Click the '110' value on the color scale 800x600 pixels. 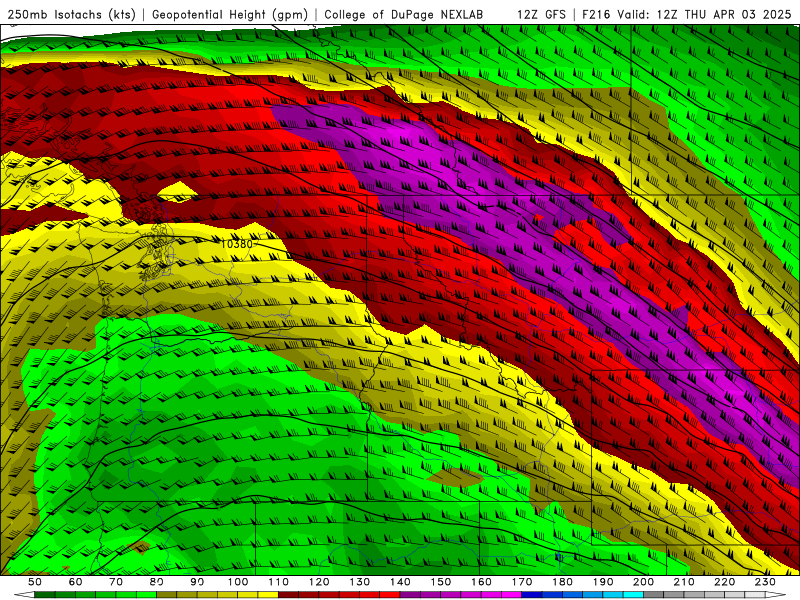279,582
